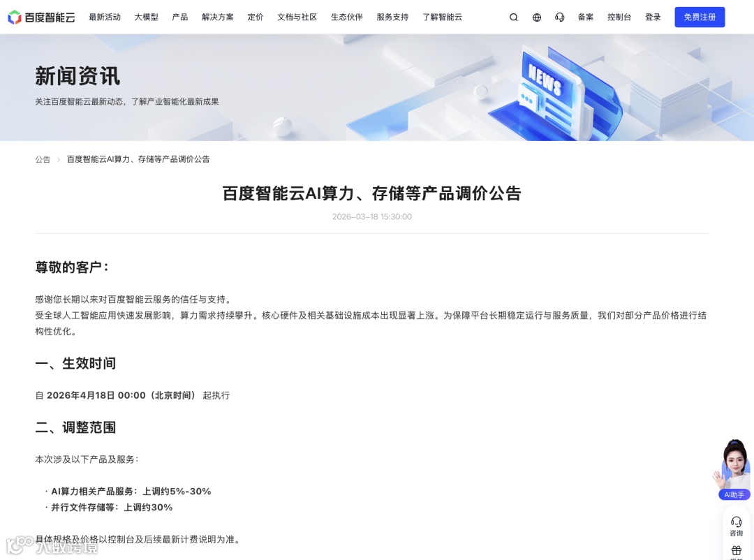The image size is (754, 560).
Task: Open 产品 menu
Action: [180, 17]
